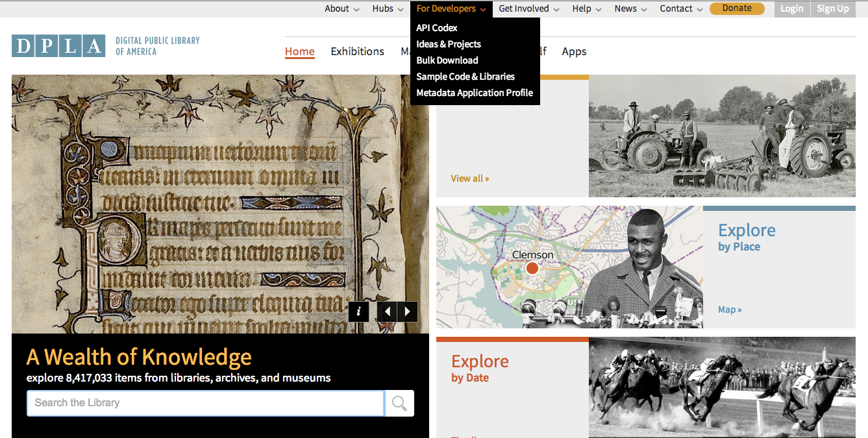Choose API Codex from the developers menu
Screen dimensions: 868x438
tap(437, 28)
